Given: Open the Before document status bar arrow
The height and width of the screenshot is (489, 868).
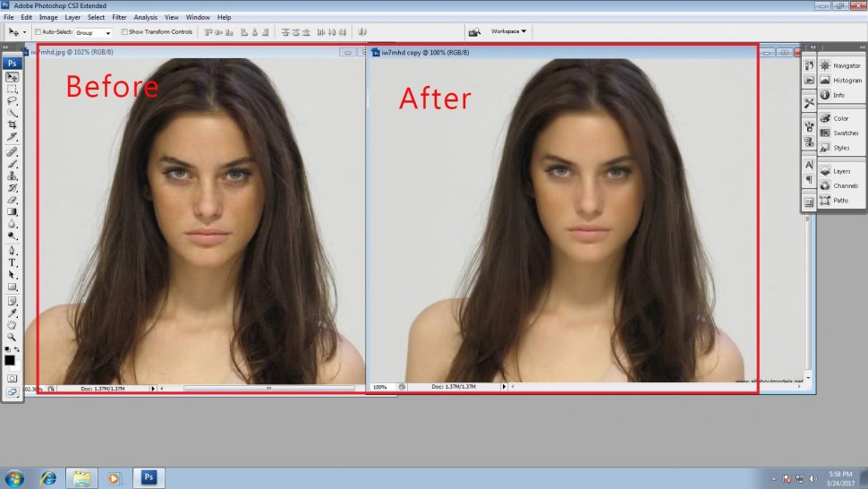Looking at the screenshot, I should coord(153,389).
